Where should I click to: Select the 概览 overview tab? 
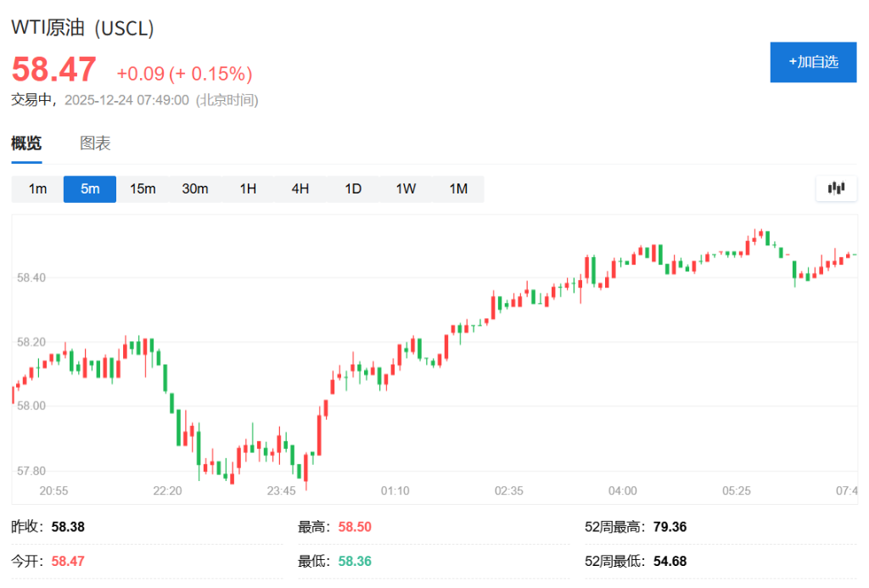click(x=26, y=143)
